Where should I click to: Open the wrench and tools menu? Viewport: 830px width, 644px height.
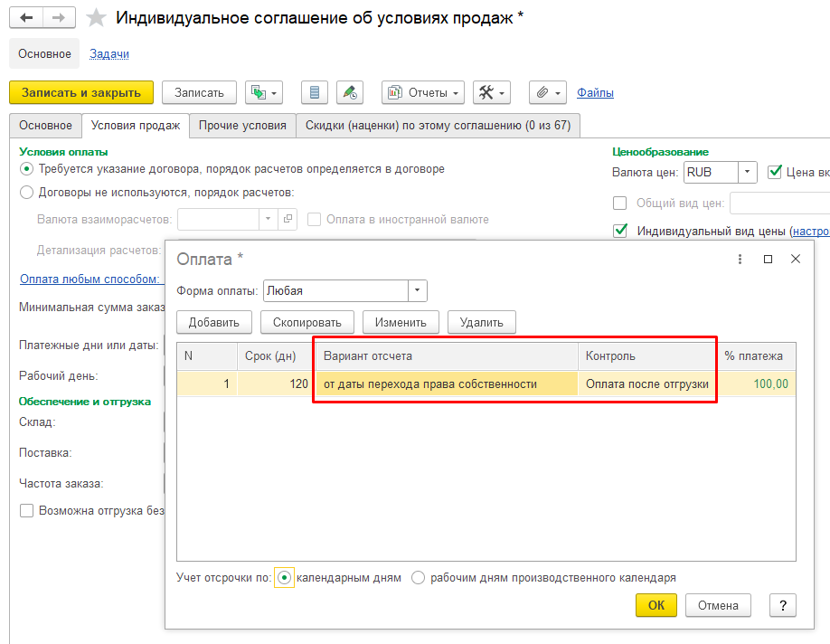point(492,92)
